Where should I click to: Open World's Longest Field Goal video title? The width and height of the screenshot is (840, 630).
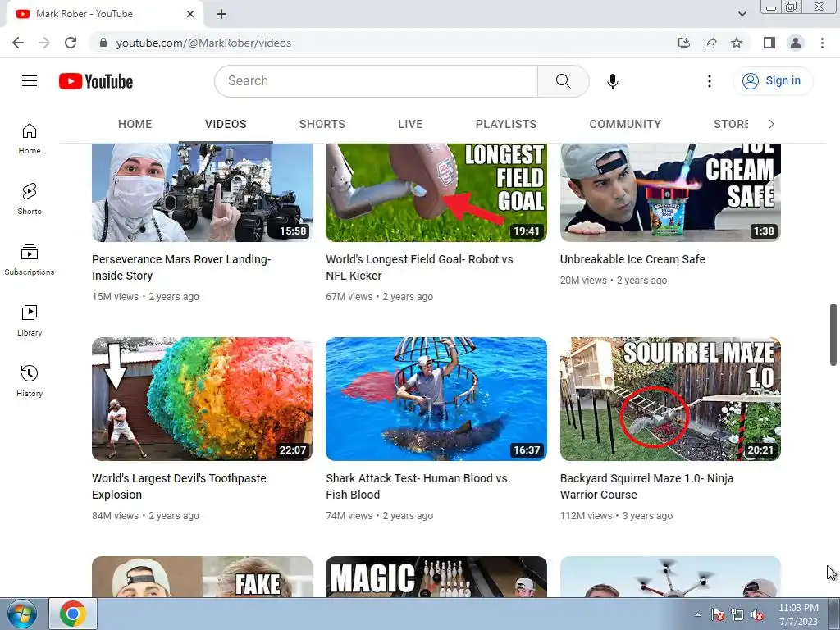click(x=419, y=267)
